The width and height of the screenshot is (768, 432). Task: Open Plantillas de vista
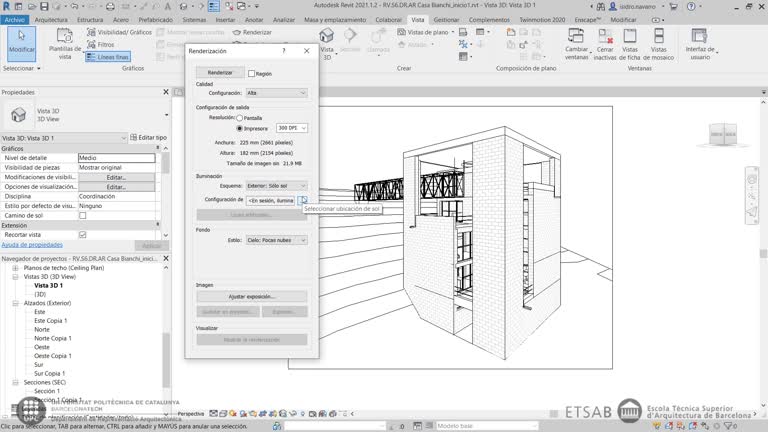coord(65,44)
